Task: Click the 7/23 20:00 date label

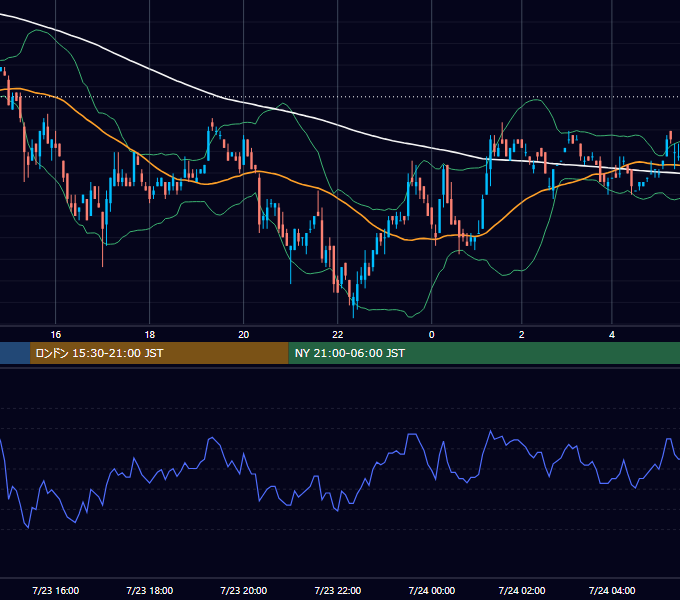Action: tap(244, 591)
